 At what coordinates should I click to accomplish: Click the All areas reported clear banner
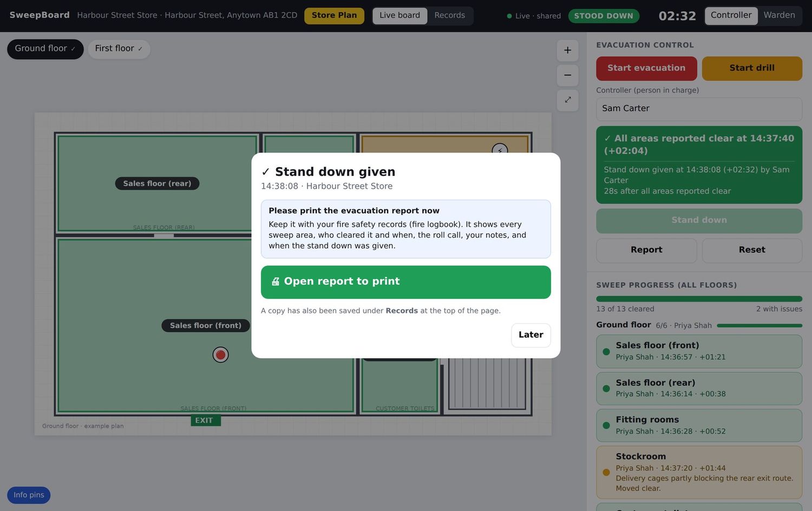pyautogui.click(x=699, y=165)
